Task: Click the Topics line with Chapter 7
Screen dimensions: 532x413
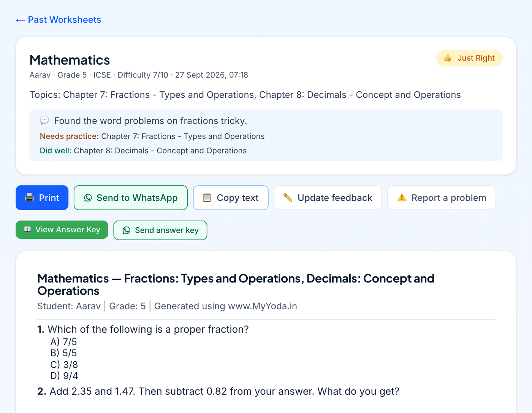Action: coord(245,95)
